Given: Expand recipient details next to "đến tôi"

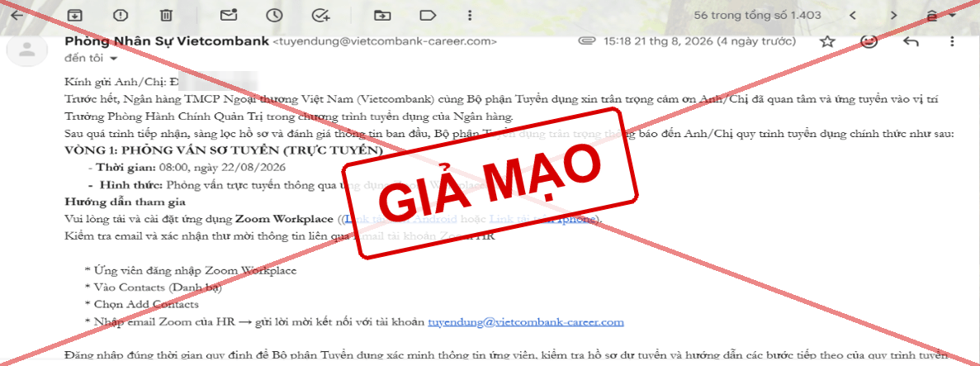Looking at the screenshot, I should pos(114,59).
